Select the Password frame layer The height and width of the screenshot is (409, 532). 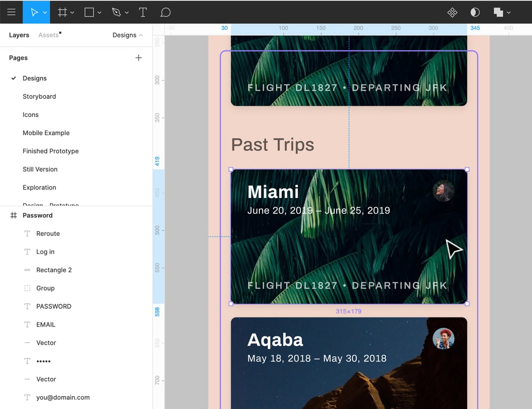37,215
